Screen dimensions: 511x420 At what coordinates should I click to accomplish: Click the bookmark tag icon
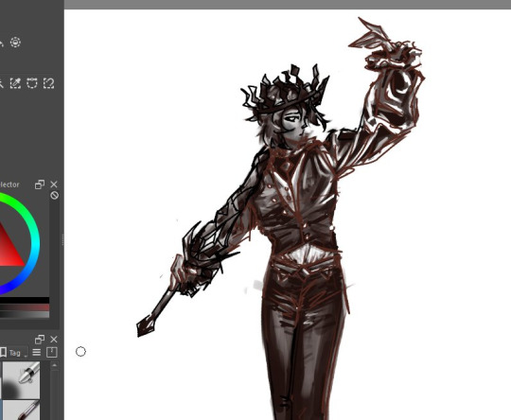pyautogui.click(x=3, y=352)
